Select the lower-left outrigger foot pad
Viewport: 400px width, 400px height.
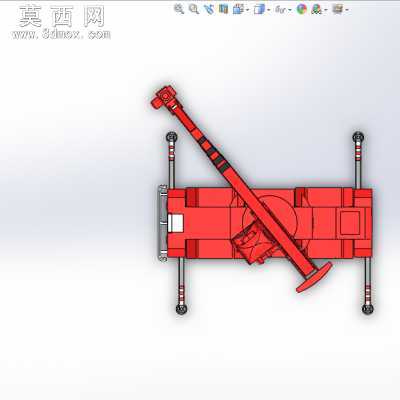click(x=181, y=309)
